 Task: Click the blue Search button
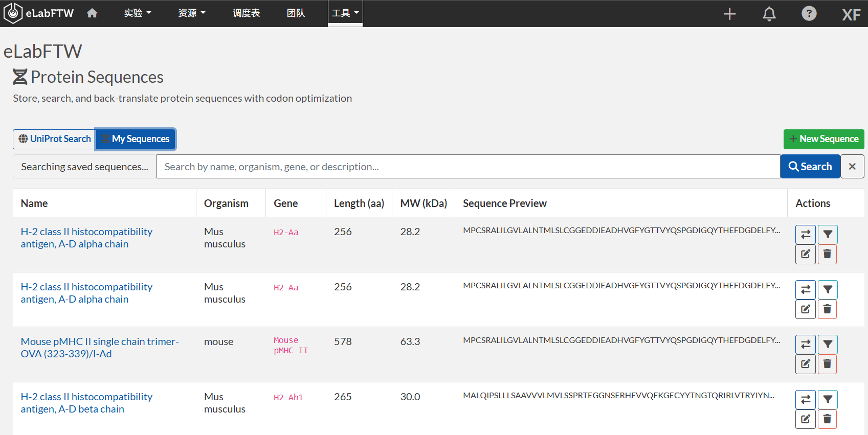pyautogui.click(x=810, y=167)
